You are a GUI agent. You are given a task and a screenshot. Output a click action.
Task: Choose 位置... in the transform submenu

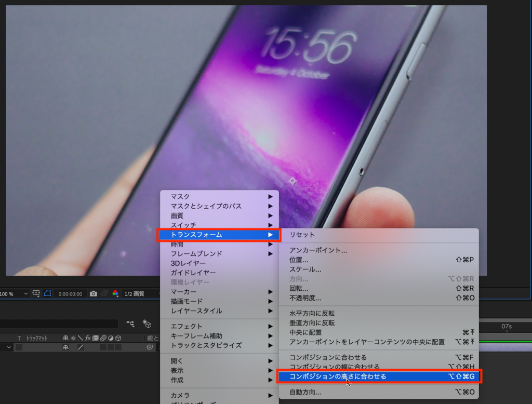(x=379, y=260)
